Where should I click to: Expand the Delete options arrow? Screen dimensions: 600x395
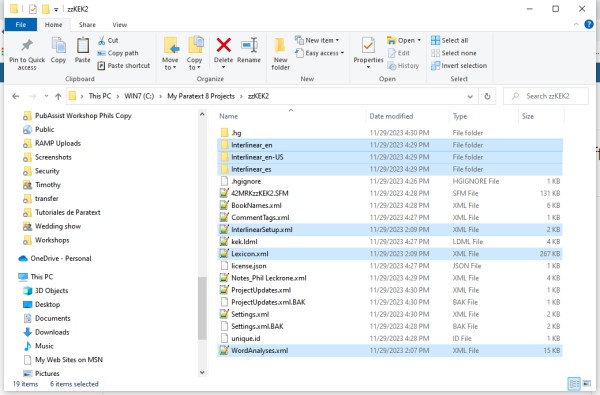click(223, 67)
